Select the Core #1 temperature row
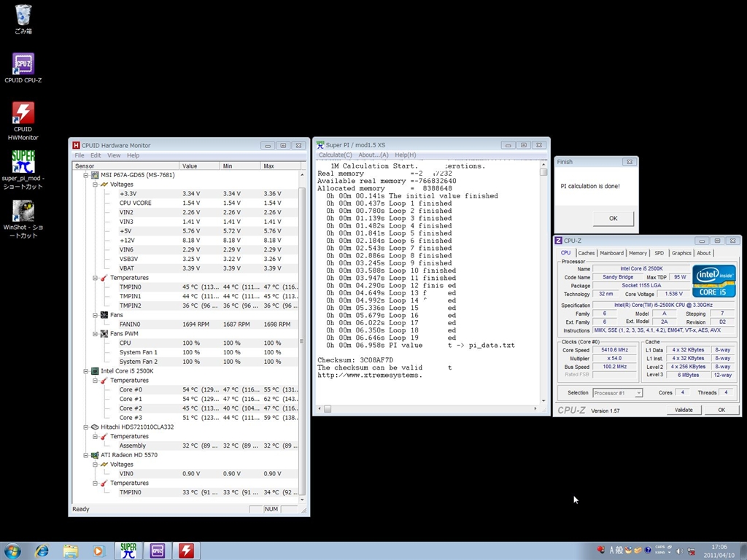Viewport: 747px width, 560px height. click(209, 399)
